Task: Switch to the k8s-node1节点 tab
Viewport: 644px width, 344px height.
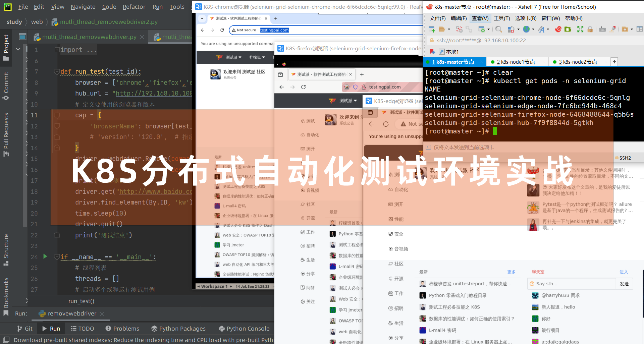Action: 516,62
